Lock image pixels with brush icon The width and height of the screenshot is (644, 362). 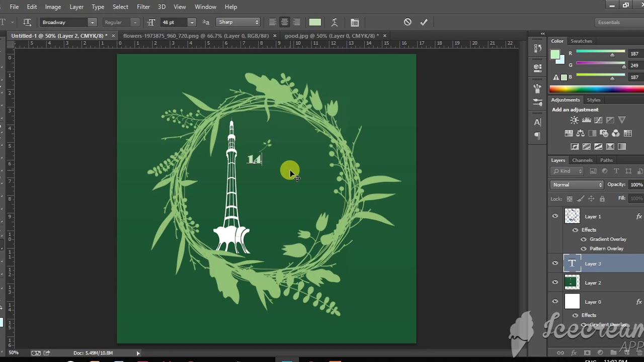click(581, 199)
